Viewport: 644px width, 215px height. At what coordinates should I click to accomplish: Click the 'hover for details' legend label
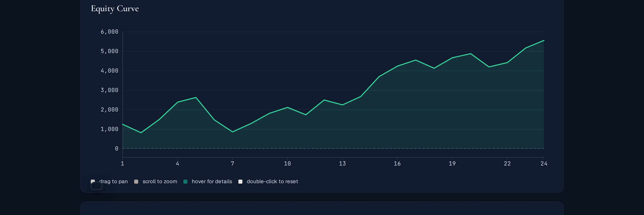click(212, 181)
